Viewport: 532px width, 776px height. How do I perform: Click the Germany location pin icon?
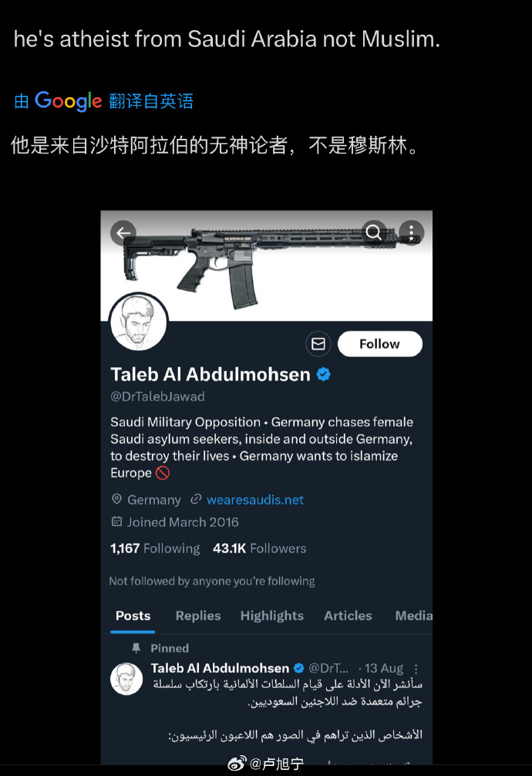pos(116,499)
